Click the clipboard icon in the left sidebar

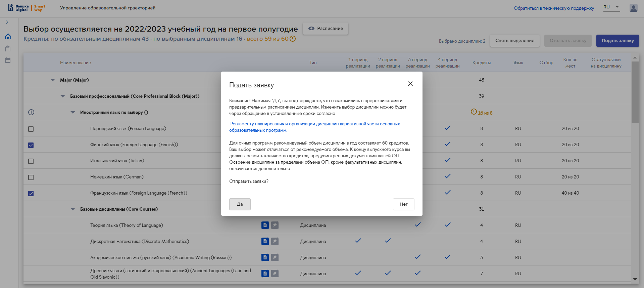[x=8, y=49]
